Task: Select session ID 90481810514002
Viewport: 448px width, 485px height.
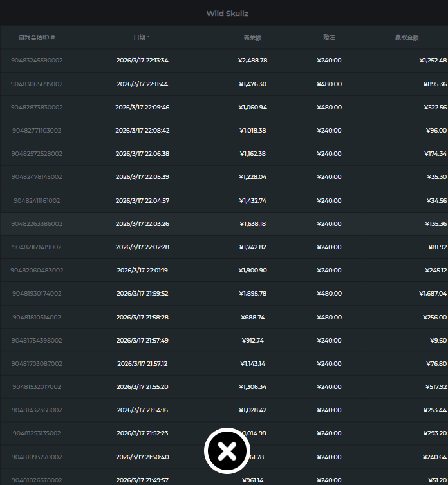Action: click(37, 317)
